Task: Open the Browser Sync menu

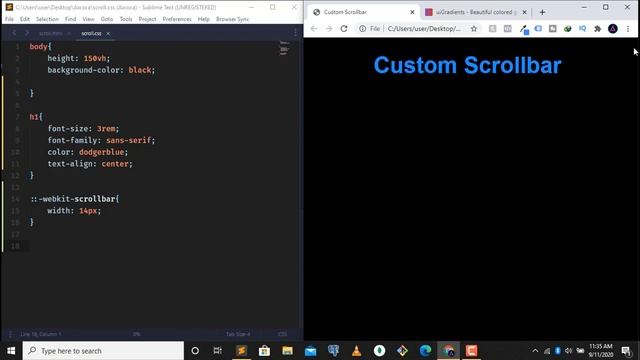Action: point(232,19)
